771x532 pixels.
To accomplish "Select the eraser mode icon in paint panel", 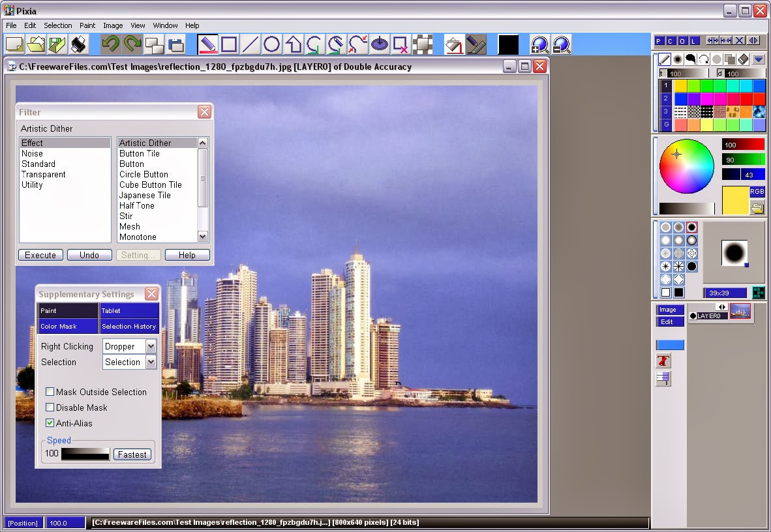I will (744, 59).
